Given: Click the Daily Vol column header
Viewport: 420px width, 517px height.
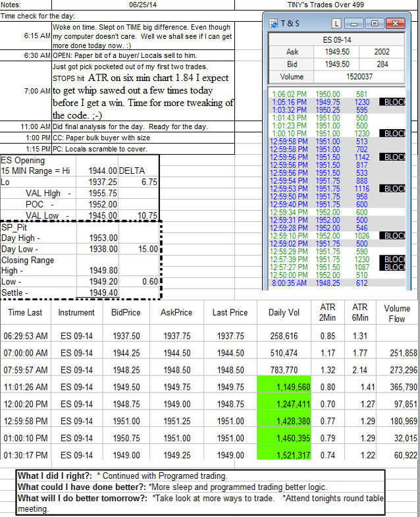Looking at the screenshot, I should click(x=284, y=313).
